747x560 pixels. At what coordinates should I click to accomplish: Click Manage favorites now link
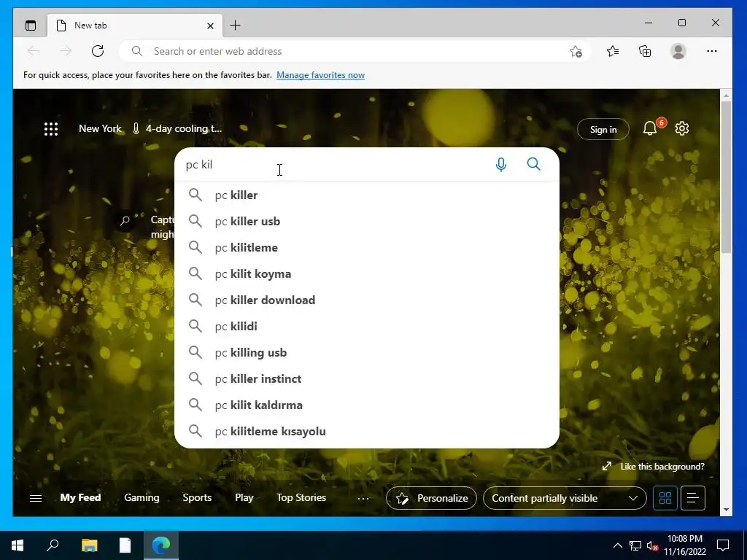pyautogui.click(x=321, y=75)
